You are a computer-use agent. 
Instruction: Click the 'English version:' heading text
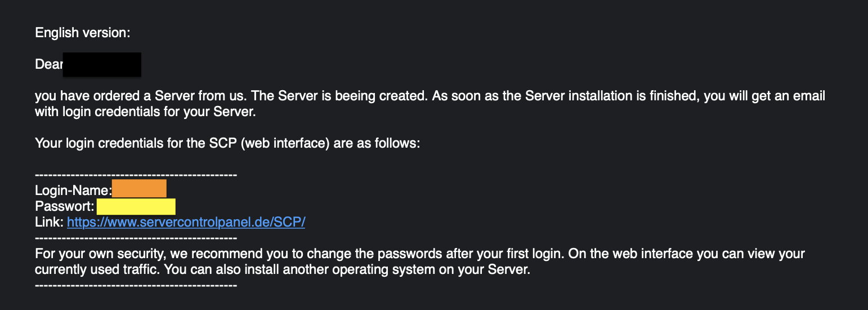(83, 33)
